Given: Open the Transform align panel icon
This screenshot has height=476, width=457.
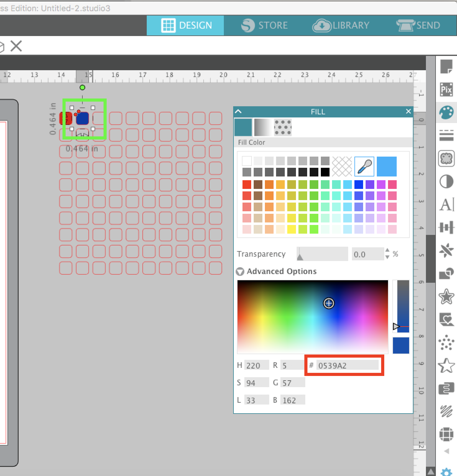Looking at the screenshot, I should coord(446,227).
